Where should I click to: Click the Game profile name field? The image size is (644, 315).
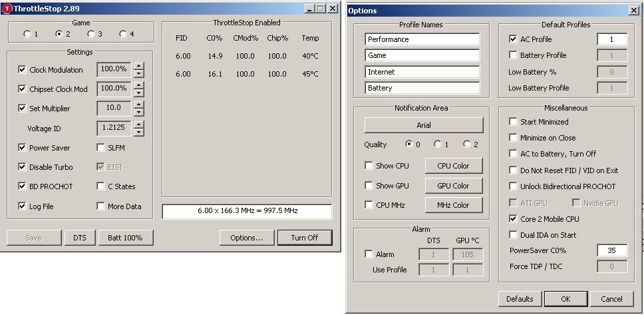pos(422,55)
